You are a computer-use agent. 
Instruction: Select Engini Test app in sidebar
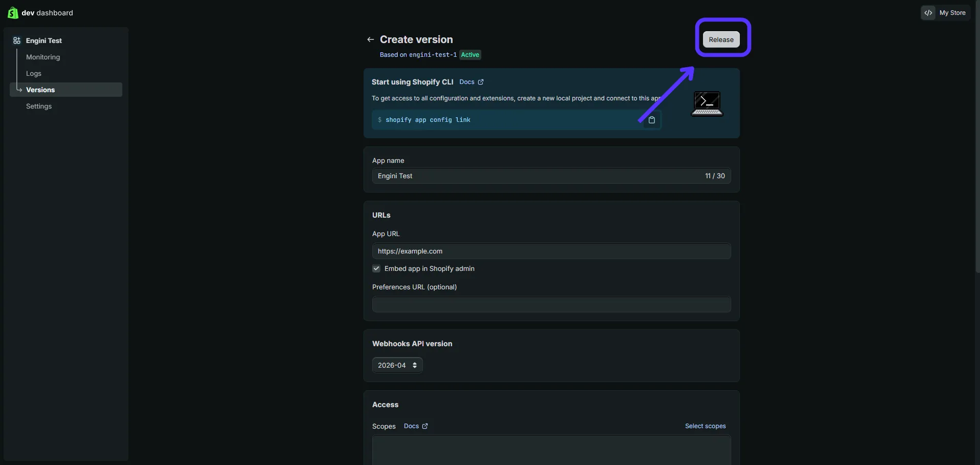point(44,40)
